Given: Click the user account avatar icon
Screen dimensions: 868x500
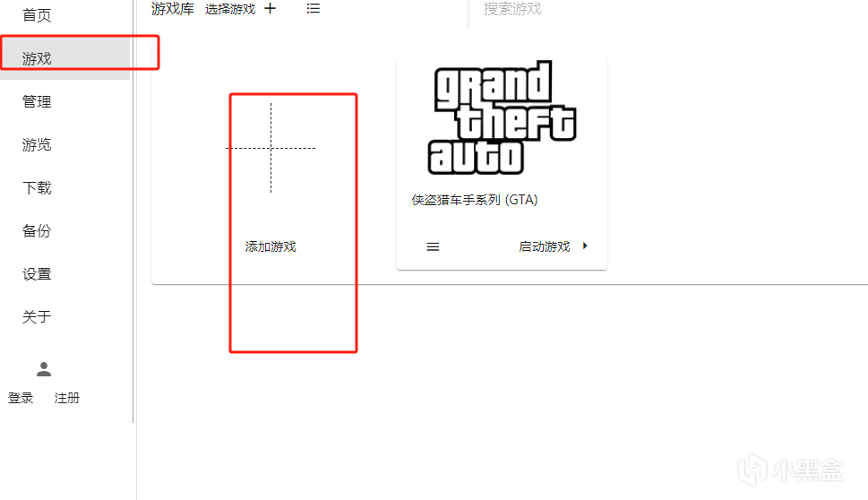Looking at the screenshot, I should [44, 369].
